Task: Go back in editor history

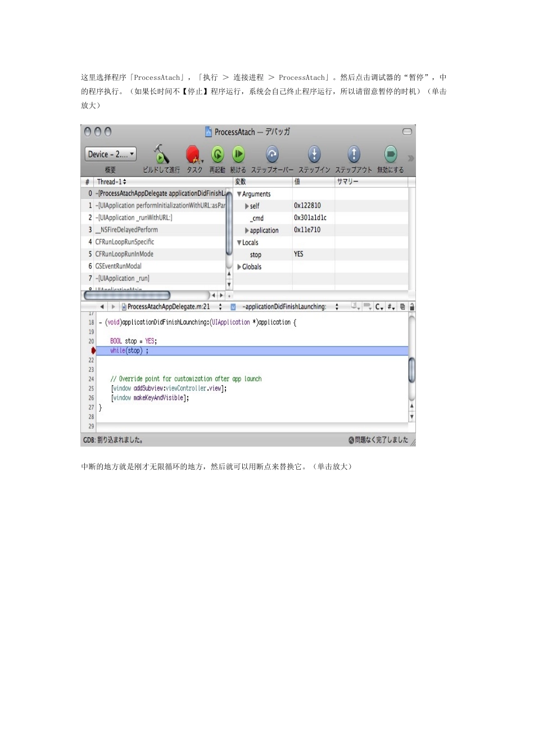Action: coord(102,307)
